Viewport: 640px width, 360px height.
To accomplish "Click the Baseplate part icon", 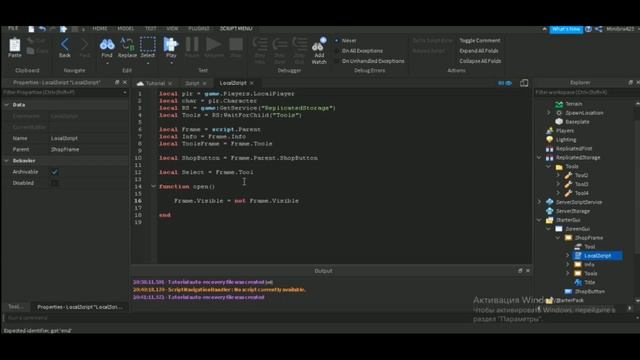I will [x=559, y=122].
